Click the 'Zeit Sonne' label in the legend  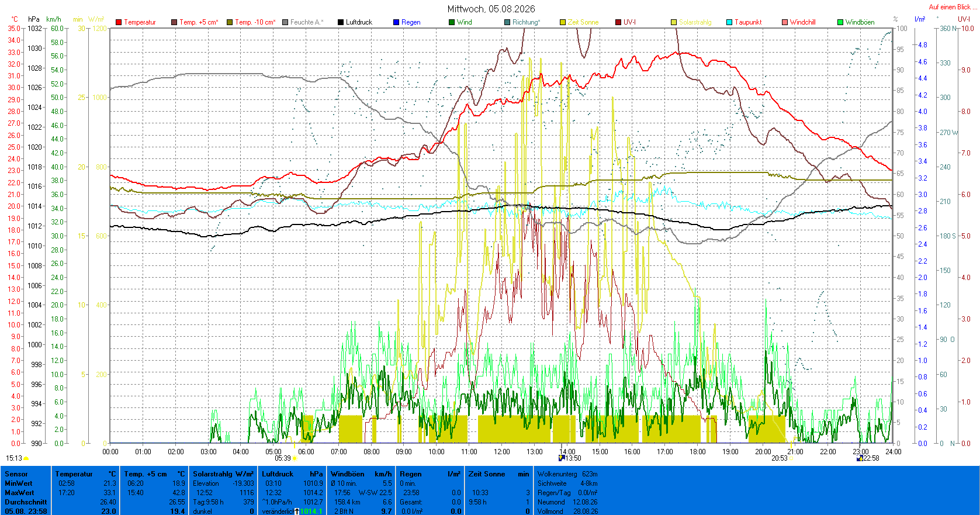[583, 22]
